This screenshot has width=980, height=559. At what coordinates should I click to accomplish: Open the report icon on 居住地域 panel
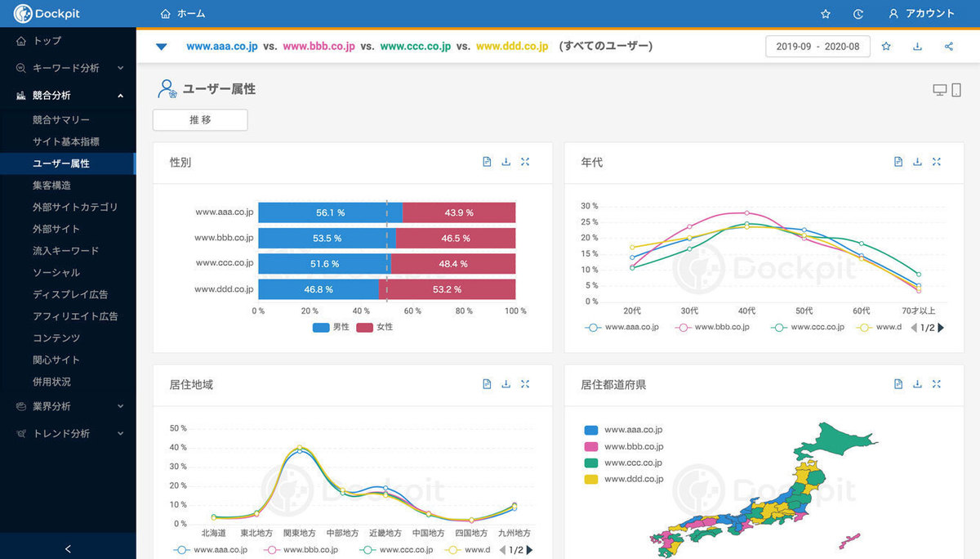click(487, 384)
